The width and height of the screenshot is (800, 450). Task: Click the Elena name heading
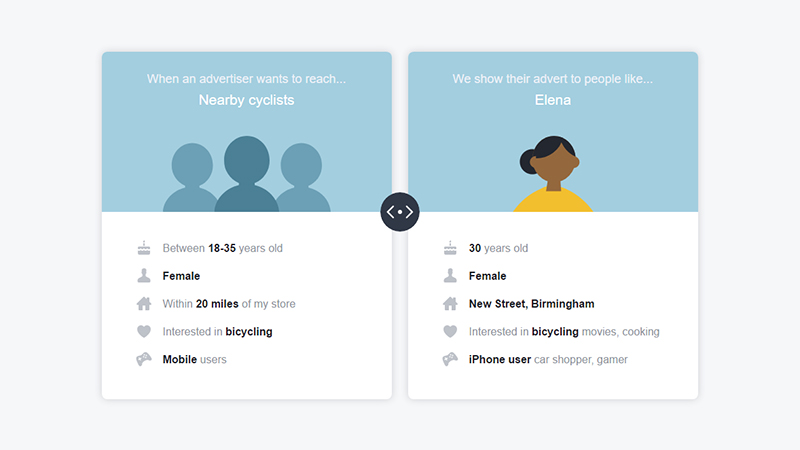pyautogui.click(x=553, y=100)
